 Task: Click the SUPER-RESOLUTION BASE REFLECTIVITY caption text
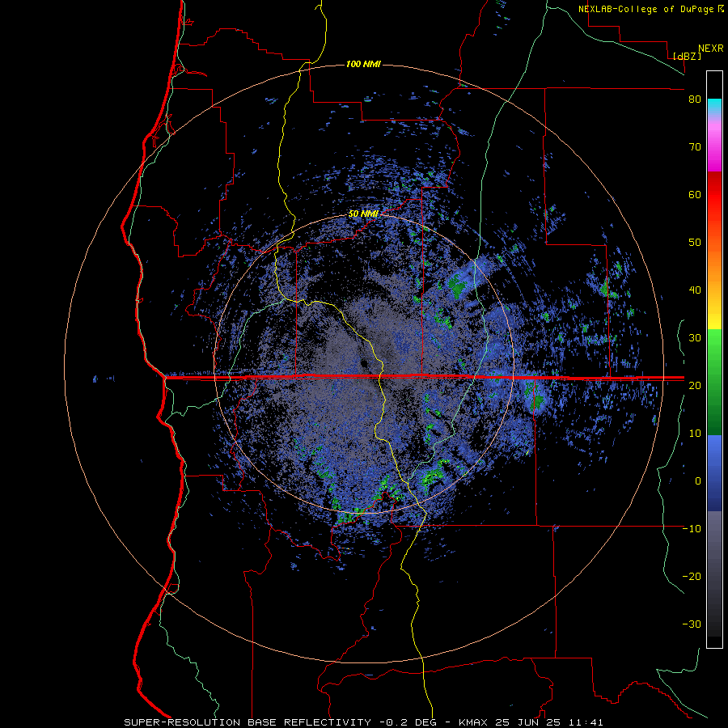247,722
